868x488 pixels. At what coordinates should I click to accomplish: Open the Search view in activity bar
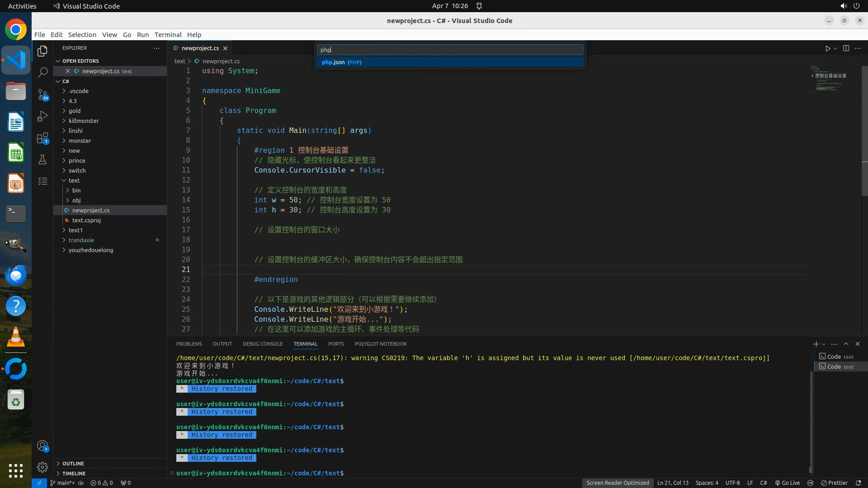pos(42,72)
